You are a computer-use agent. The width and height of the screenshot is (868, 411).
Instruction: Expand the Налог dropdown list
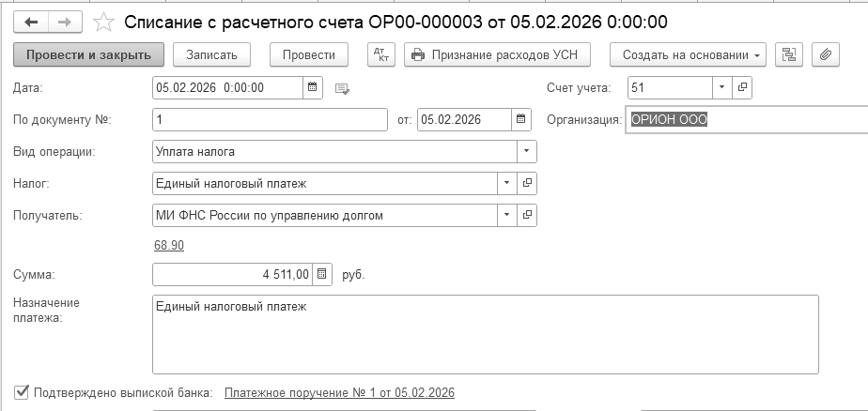click(506, 184)
